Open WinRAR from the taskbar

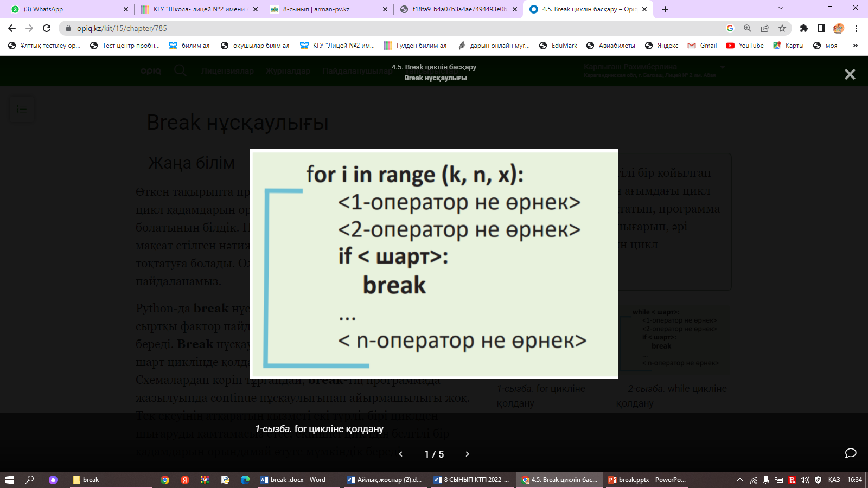pyautogui.click(x=205, y=480)
